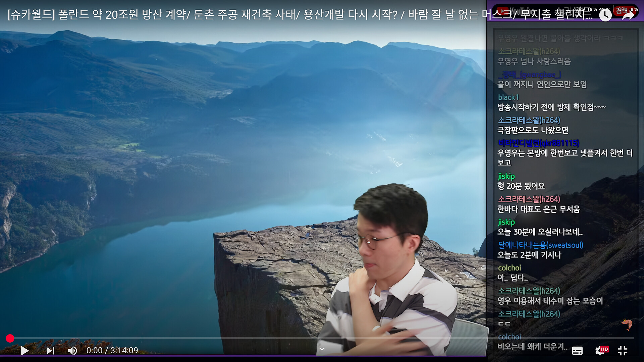This screenshot has height=362, width=644.
Task: Click the 0:00 / 3:14:09 time display
Action: (112, 351)
